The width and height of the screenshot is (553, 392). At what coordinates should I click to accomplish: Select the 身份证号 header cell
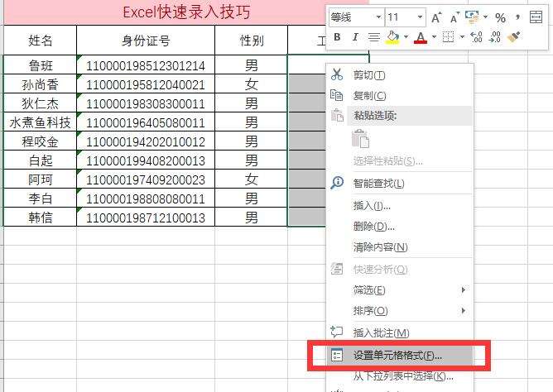click(146, 41)
